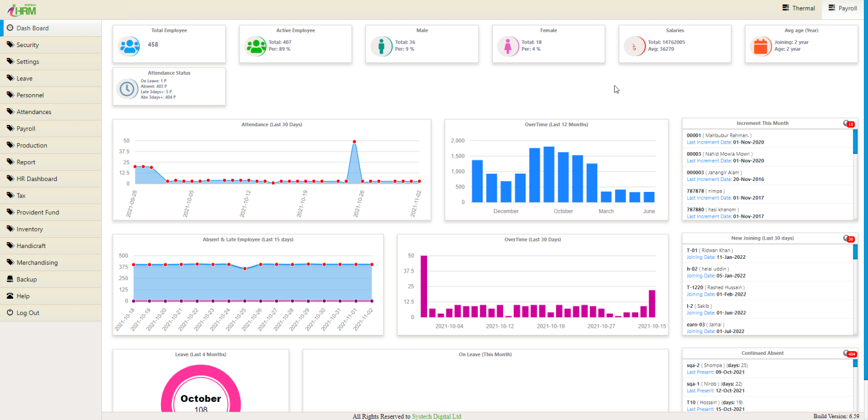Click the Increment This Month notification badge
868x420 pixels.
coord(849,124)
